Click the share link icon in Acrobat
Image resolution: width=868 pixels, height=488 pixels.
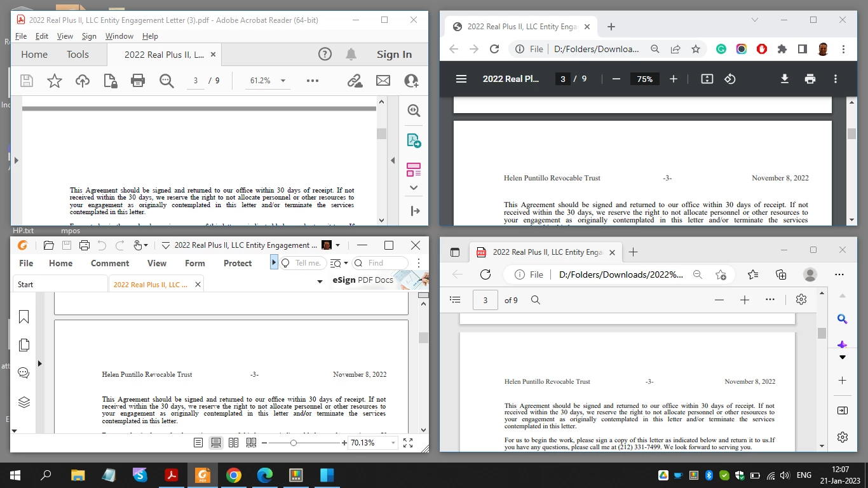355,81
